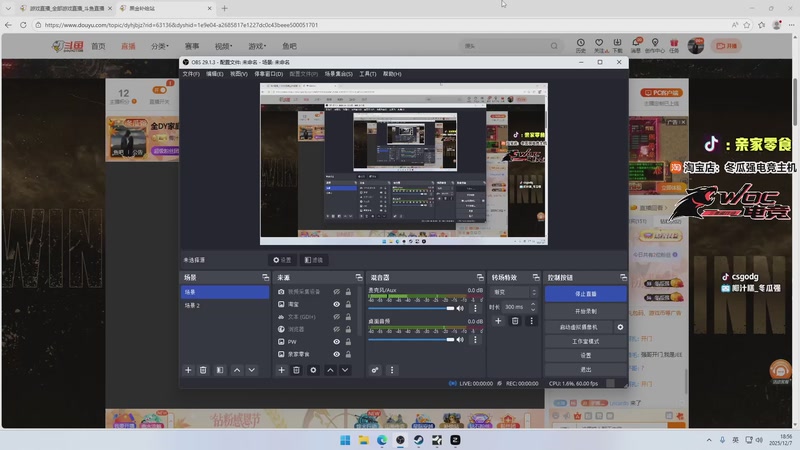The image size is (800, 450).
Task: Open OBS 设置 settings button
Action: [585, 355]
